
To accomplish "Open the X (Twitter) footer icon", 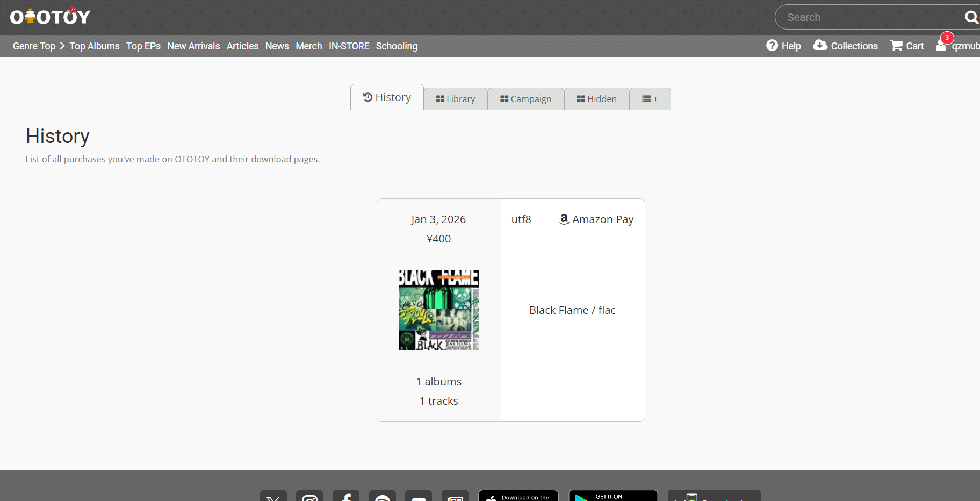I will coord(273,496).
